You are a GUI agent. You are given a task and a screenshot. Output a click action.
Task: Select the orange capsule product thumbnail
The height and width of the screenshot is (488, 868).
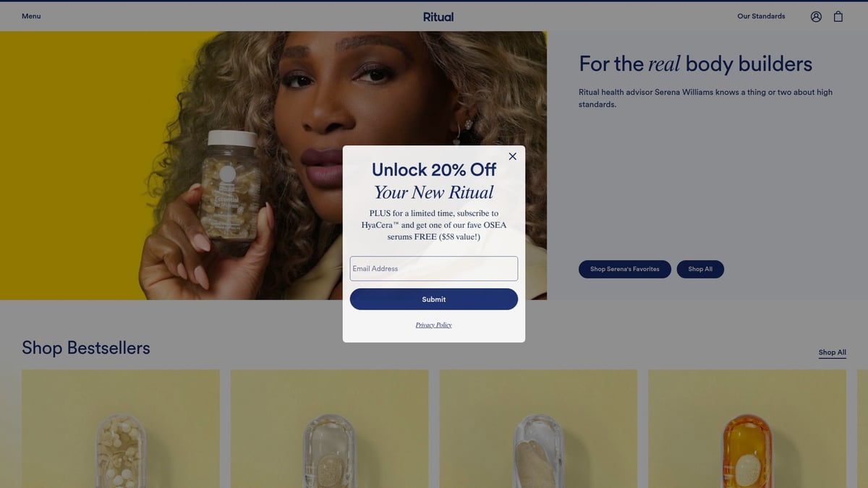point(747,429)
